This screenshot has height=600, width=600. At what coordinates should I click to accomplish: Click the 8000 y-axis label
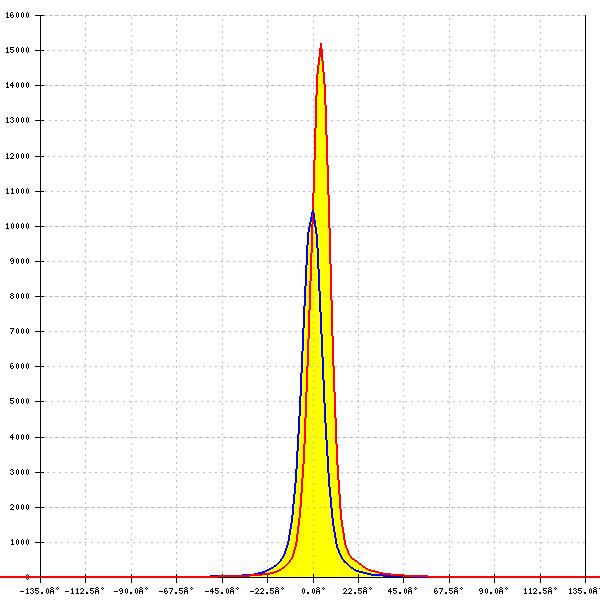[x=20, y=296]
